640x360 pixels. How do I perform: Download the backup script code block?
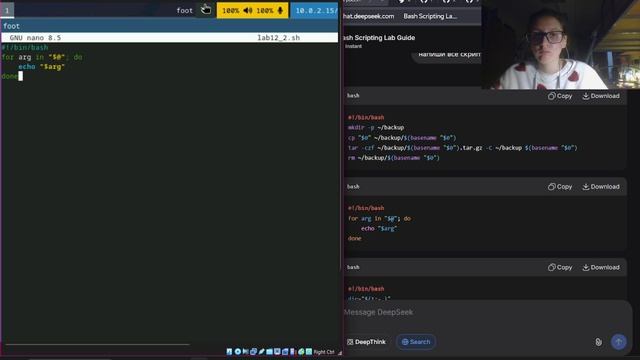(601, 96)
